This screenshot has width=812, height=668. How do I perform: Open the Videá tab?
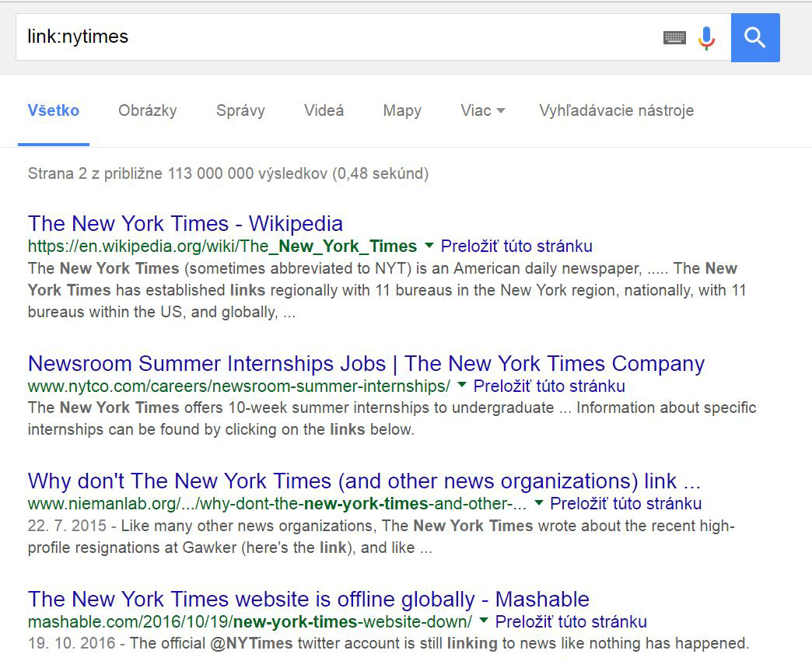coord(324,110)
